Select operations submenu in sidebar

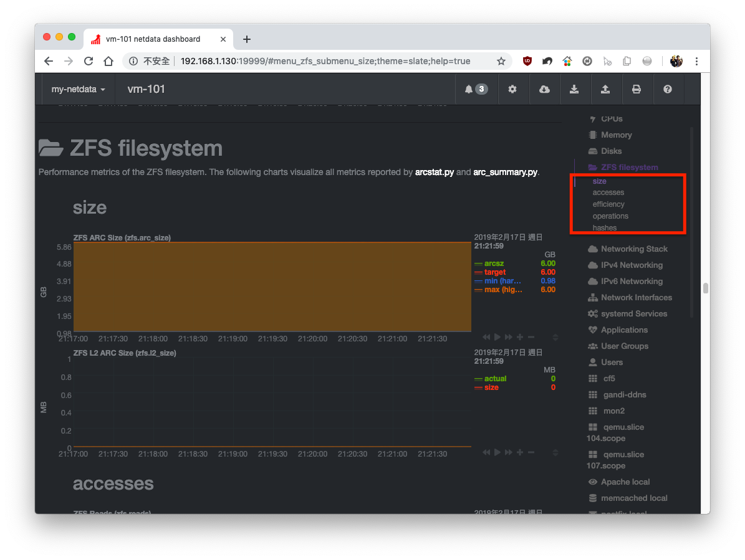[x=610, y=216]
